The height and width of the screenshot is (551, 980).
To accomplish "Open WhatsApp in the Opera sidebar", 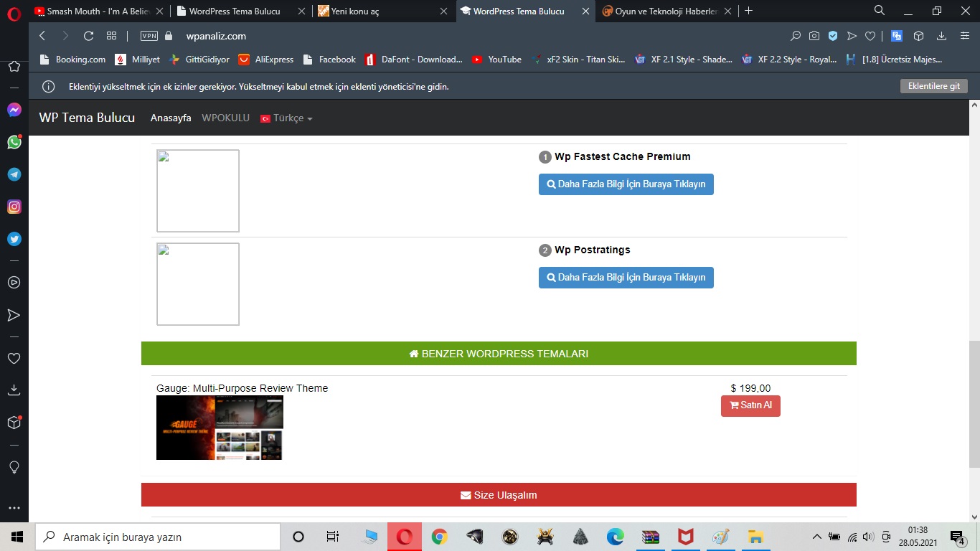I will tap(14, 142).
